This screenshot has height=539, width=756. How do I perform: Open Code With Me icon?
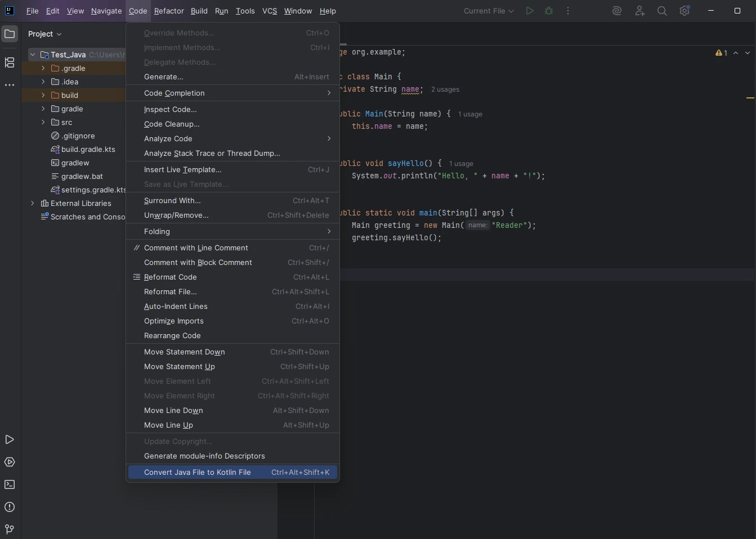[639, 11]
